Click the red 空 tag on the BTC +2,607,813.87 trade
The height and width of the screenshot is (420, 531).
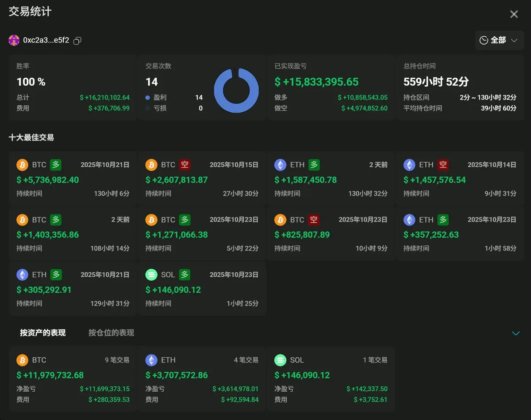tap(185, 165)
